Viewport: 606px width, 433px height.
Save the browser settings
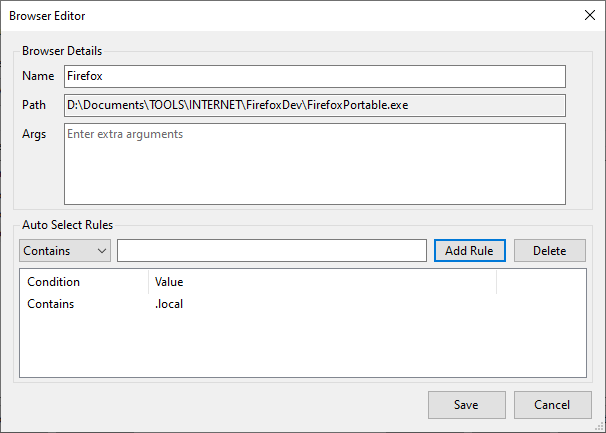pos(466,405)
